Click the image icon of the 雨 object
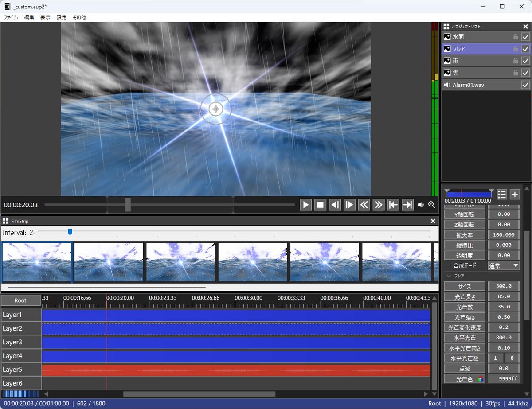The height and width of the screenshot is (409, 532). click(x=447, y=61)
